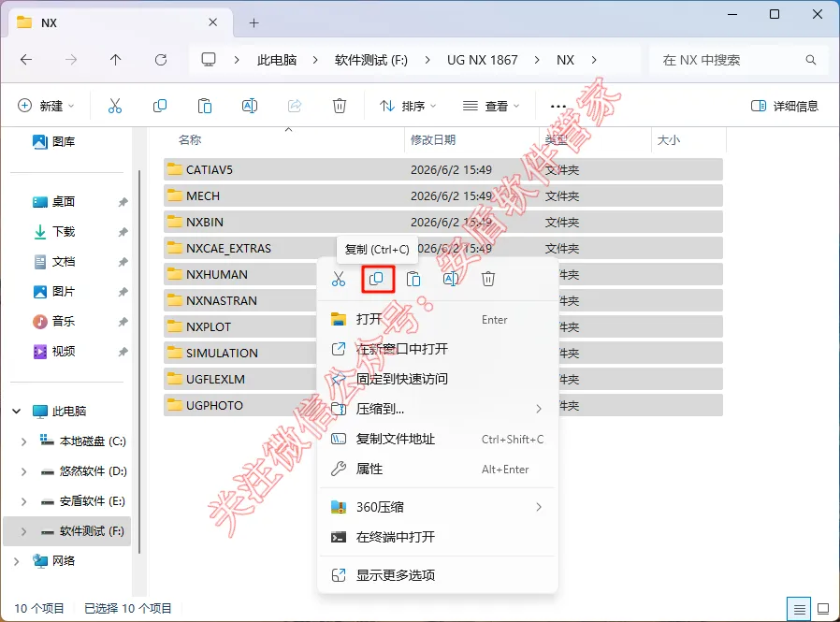
Task: Click the Share icon in the toolbar
Action: 295,106
